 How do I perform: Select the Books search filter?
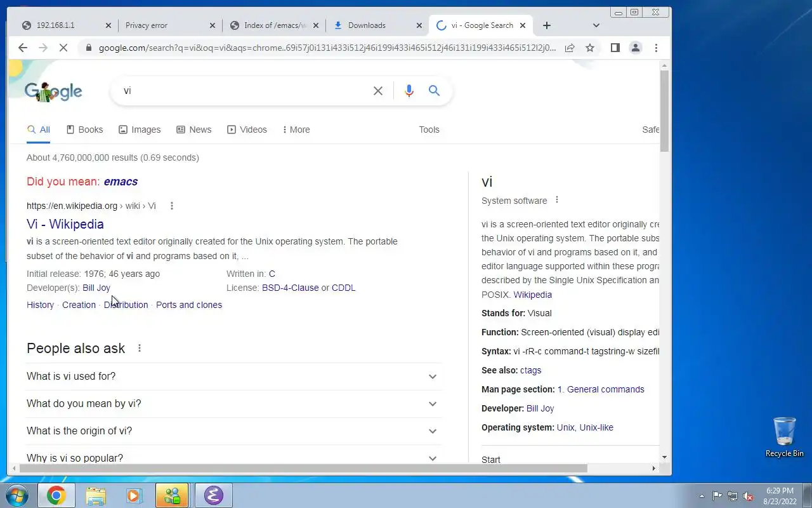click(84, 130)
